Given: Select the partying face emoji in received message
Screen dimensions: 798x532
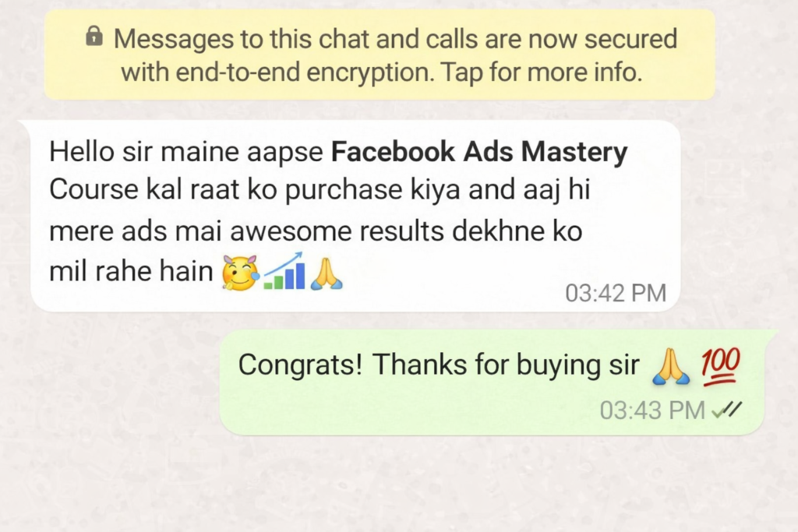Looking at the screenshot, I should (x=241, y=273).
